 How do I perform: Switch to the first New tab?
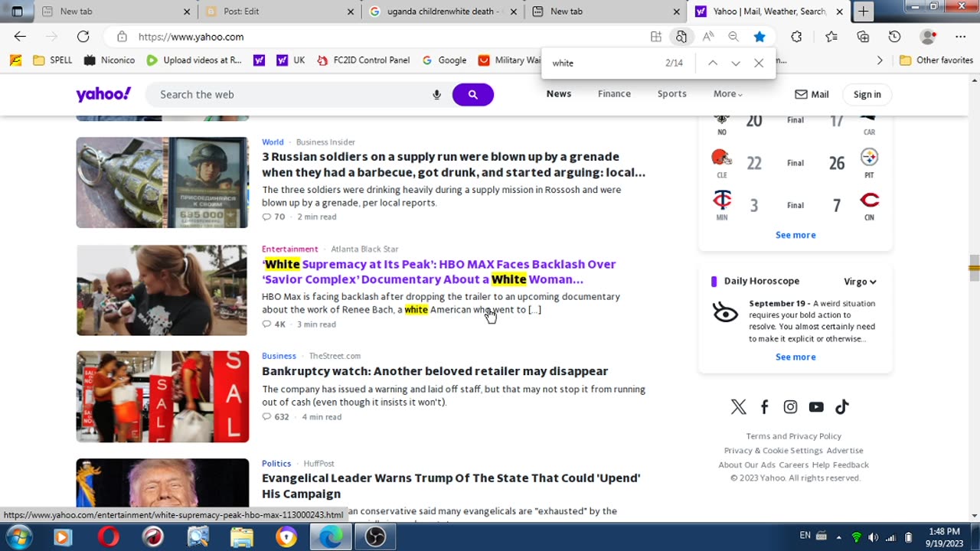coord(115,11)
